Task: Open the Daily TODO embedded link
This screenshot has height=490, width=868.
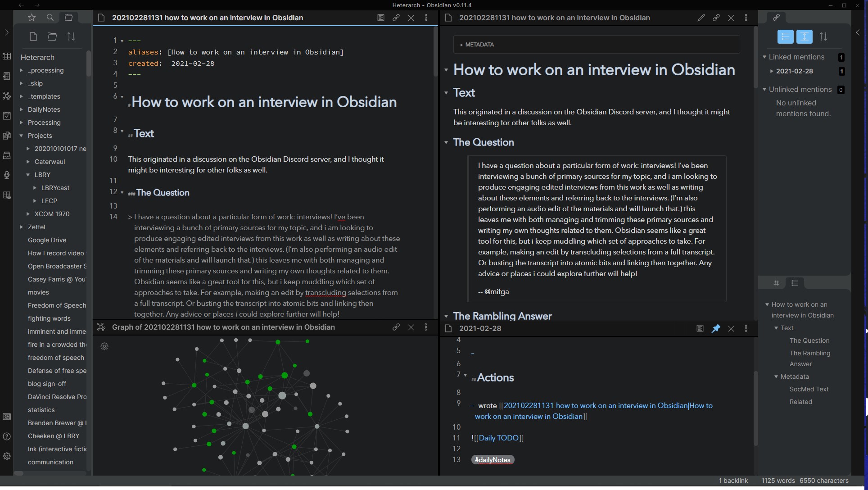Action: point(498,438)
